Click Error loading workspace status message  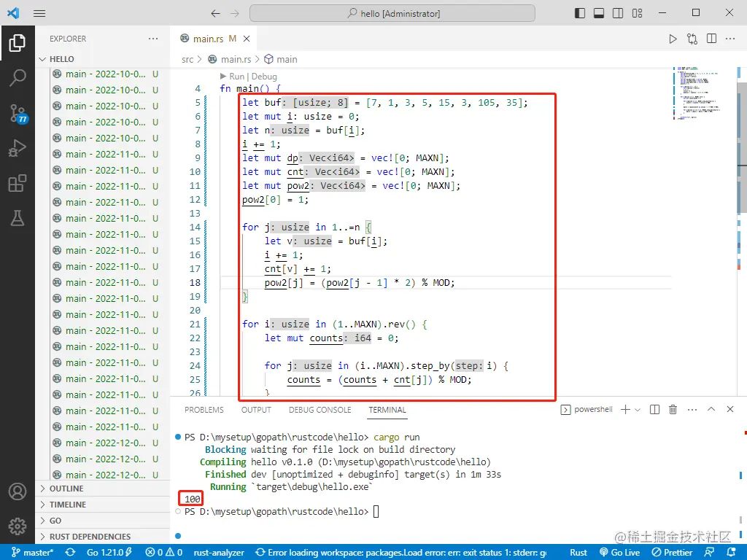[x=400, y=553]
